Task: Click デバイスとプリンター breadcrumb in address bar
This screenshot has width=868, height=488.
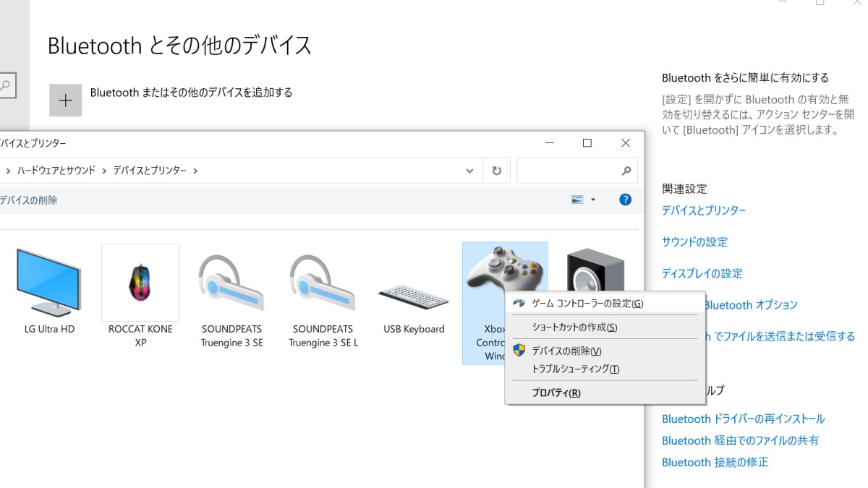Action: [x=150, y=171]
